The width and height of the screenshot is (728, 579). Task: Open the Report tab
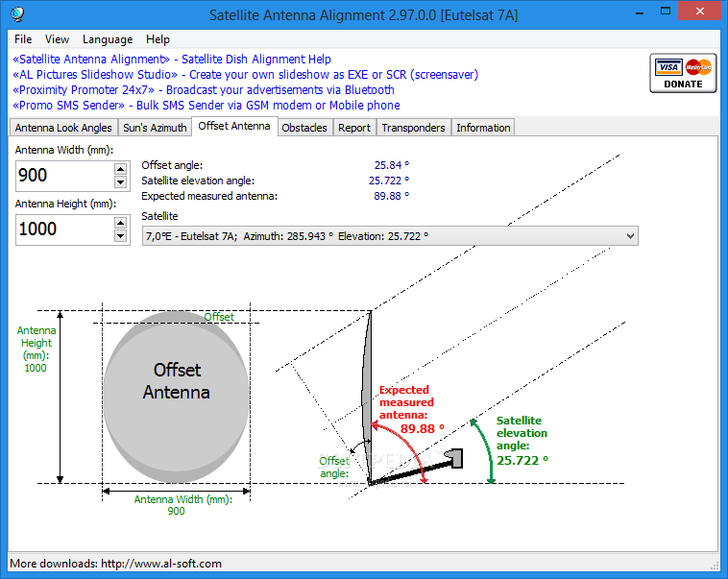pyautogui.click(x=354, y=128)
